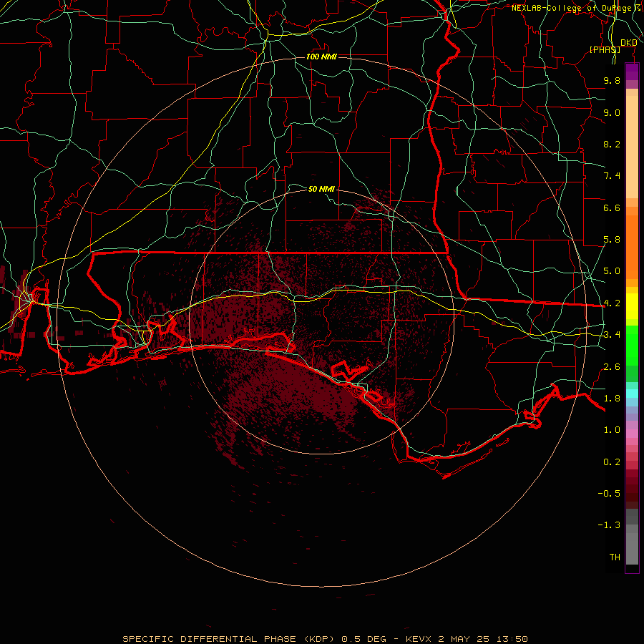
Task: Click the "50 NMI" range ring label
Action: click(x=321, y=189)
